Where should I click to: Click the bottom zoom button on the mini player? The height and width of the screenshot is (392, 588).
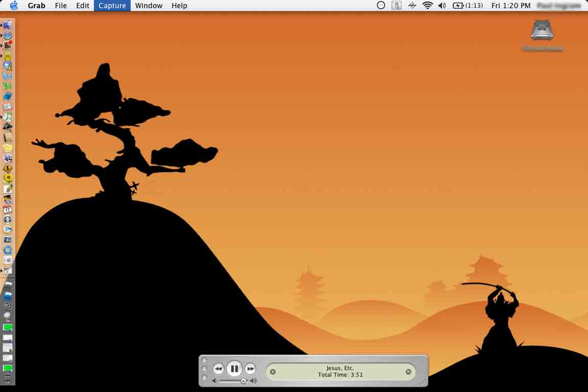(x=204, y=378)
